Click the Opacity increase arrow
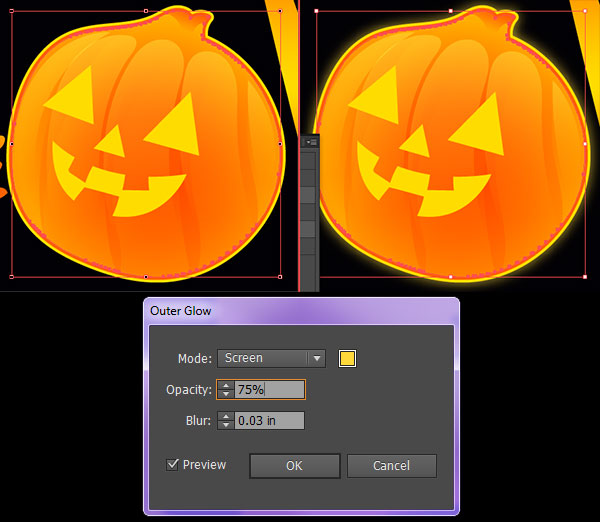 click(x=226, y=385)
